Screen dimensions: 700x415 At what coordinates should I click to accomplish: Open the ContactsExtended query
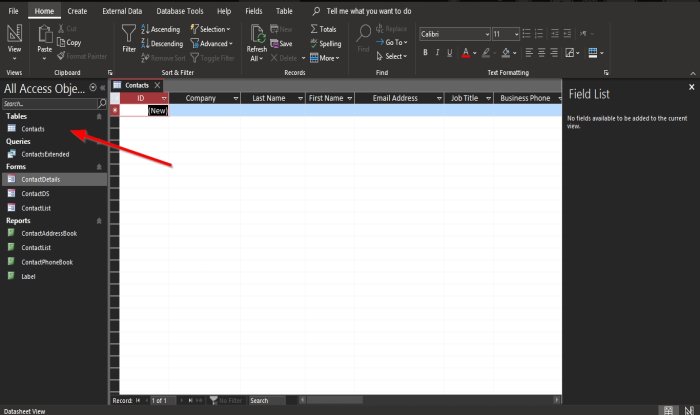click(x=45, y=154)
